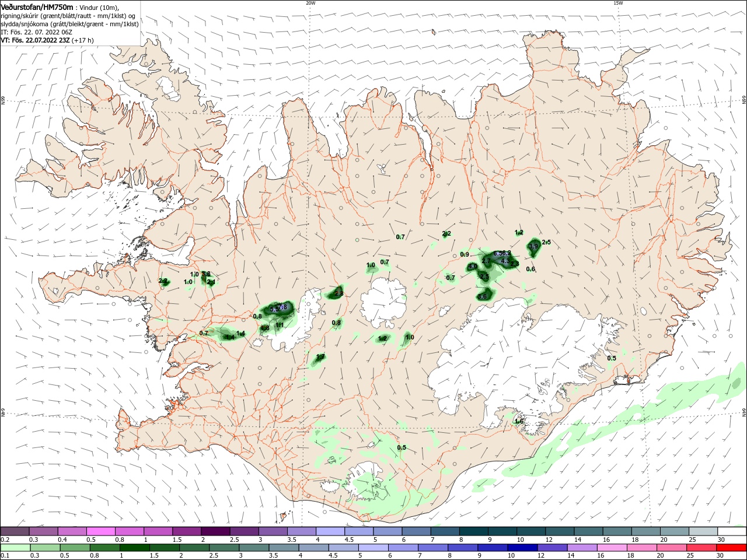Select the 4.8 precipitation value on the map
This screenshot has width=747, height=560.
(265, 328)
